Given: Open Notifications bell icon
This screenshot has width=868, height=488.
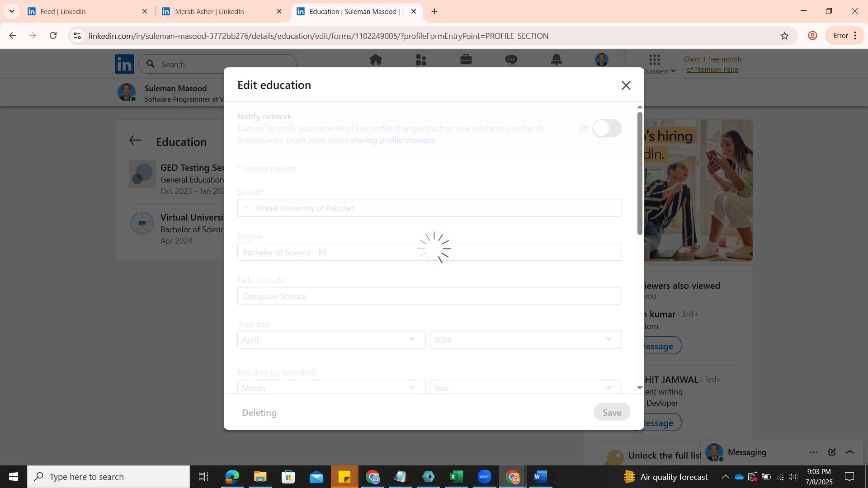Looking at the screenshot, I should pyautogui.click(x=557, y=60).
